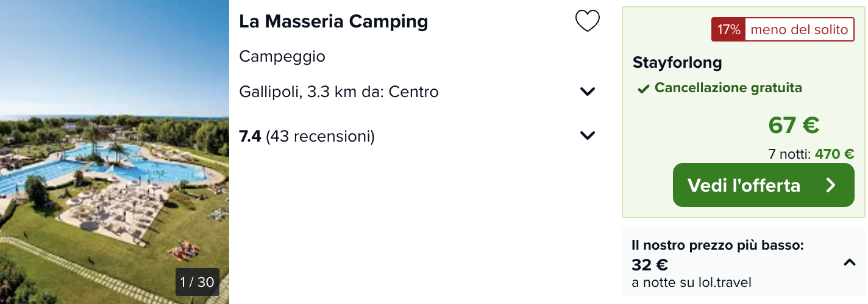Click the 67 € nightly price
868x304 pixels.
(x=793, y=125)
